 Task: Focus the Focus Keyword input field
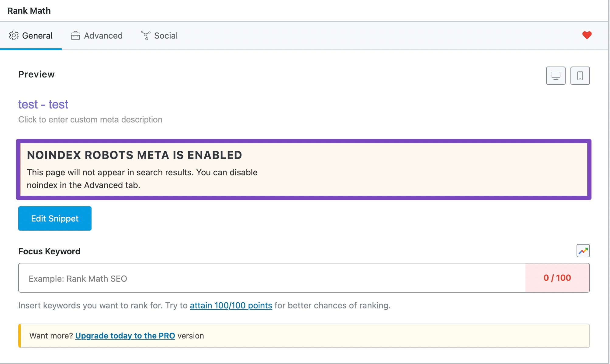272,278
